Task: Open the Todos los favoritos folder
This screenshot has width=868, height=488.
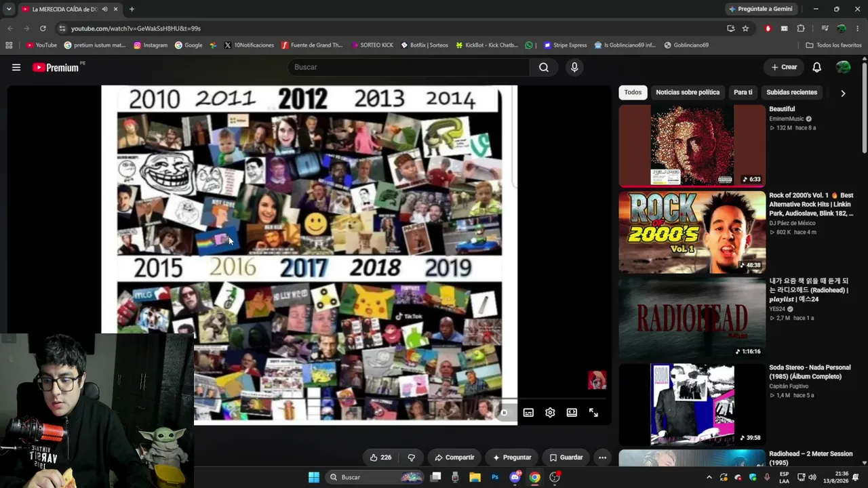Action: (x=833, y=45)
